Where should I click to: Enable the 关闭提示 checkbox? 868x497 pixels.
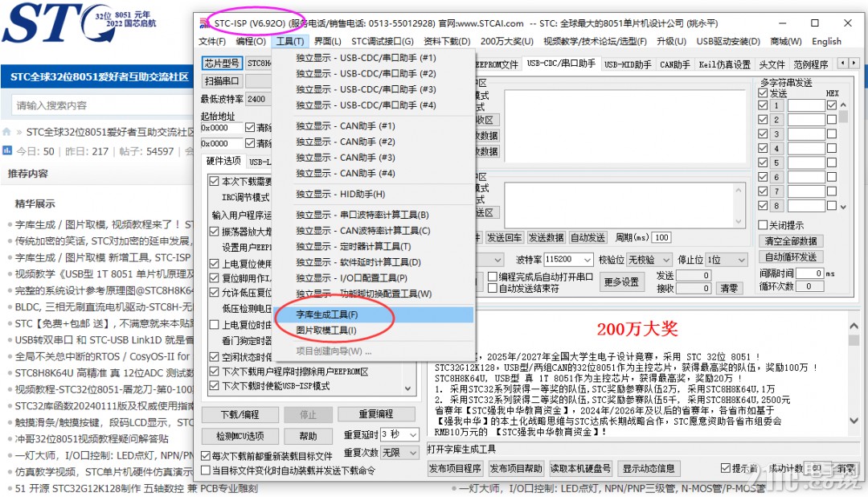pyautogui.click(x=764, y=225)
